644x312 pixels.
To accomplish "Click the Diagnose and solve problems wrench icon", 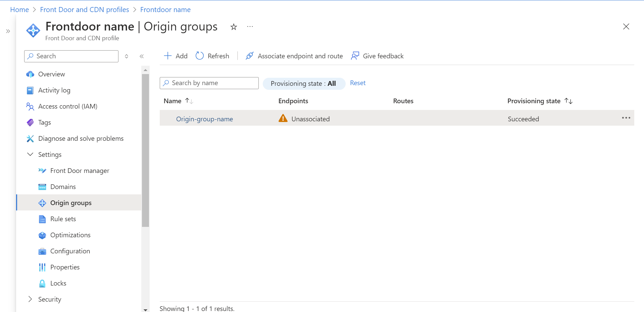I will [x=30, y=138].
